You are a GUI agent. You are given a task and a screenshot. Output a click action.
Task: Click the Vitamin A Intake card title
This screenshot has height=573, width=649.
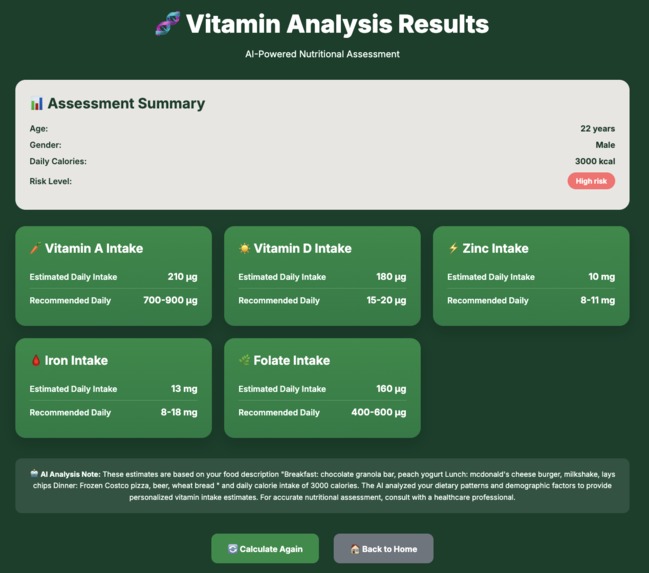click(x=94, y=248)
